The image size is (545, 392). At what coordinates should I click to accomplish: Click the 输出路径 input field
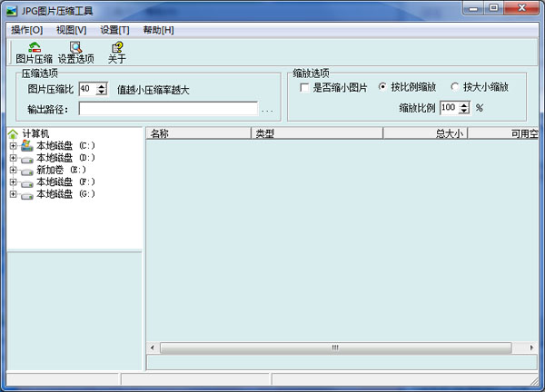[168, 109]
